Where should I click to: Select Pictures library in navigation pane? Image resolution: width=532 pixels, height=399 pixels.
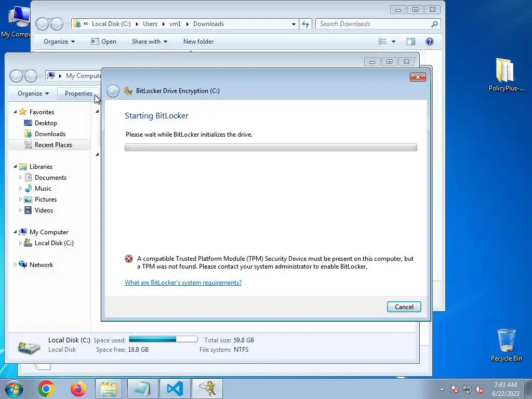click(x=46, y=199)
